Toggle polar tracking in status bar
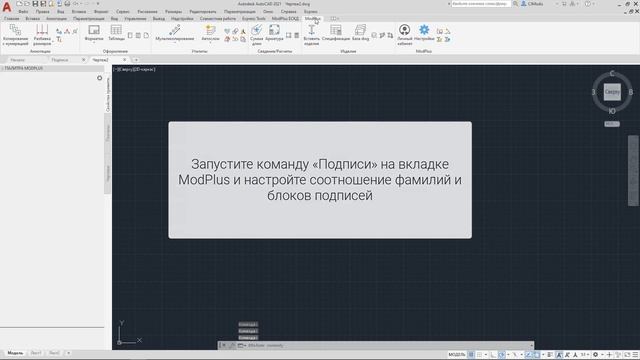 click(x=502, y=355)
